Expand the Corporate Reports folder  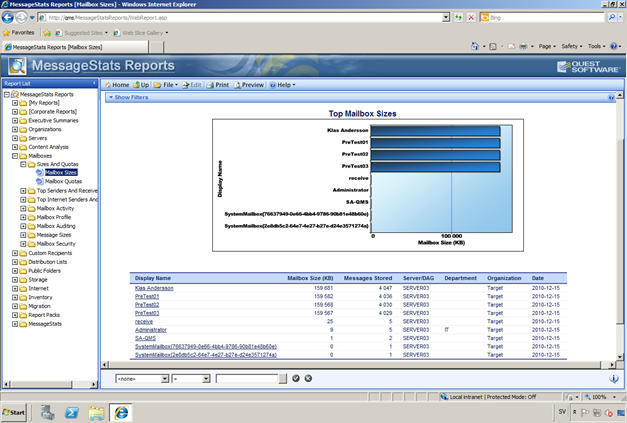coord(15,112)
